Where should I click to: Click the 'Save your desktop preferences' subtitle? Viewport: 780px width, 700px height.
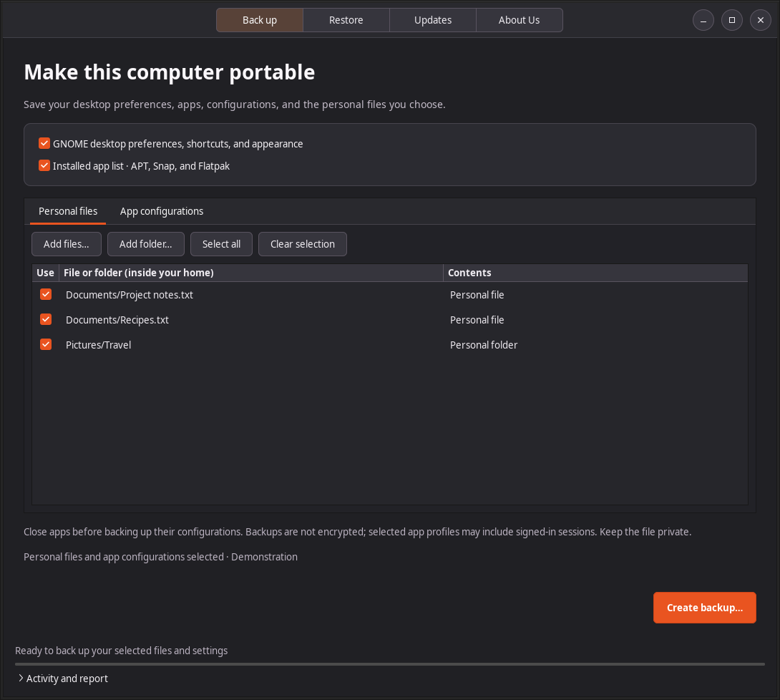[x=234, y=104]
